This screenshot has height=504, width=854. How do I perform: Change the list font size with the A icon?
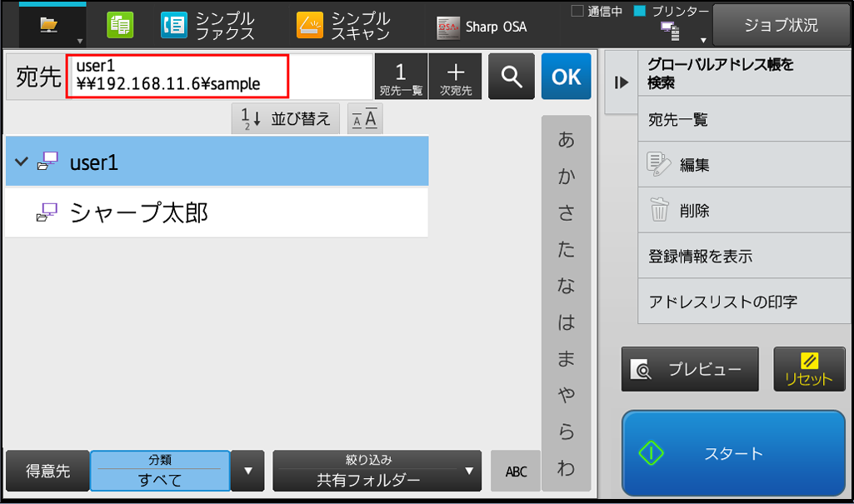tap(365, 118)
